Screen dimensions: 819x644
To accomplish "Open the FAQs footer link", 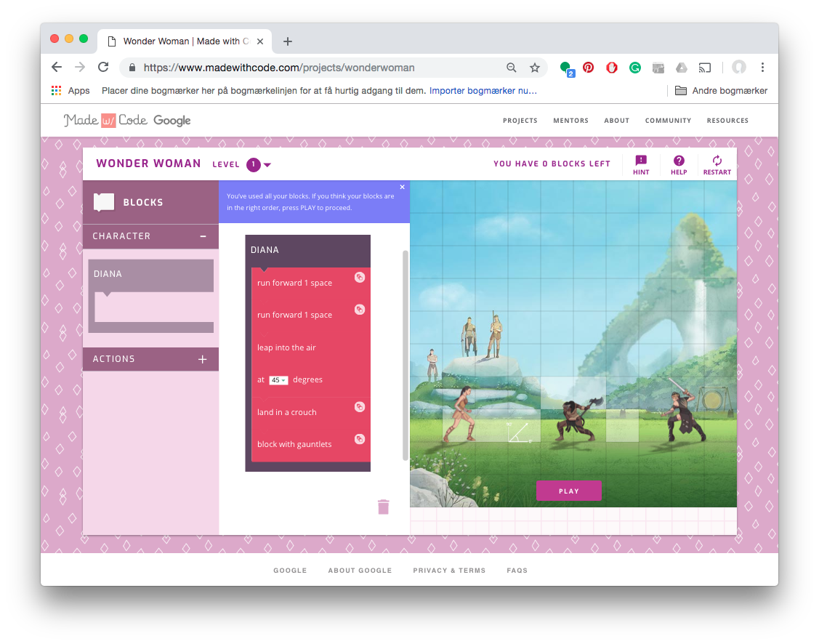I will pyautogui.click(x=517, y=571).
